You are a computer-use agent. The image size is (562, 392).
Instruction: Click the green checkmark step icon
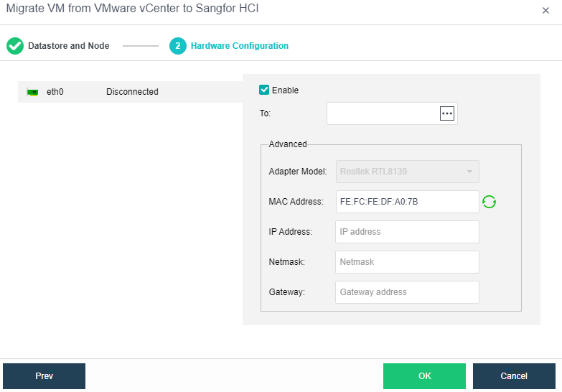(x=15, y=46)
